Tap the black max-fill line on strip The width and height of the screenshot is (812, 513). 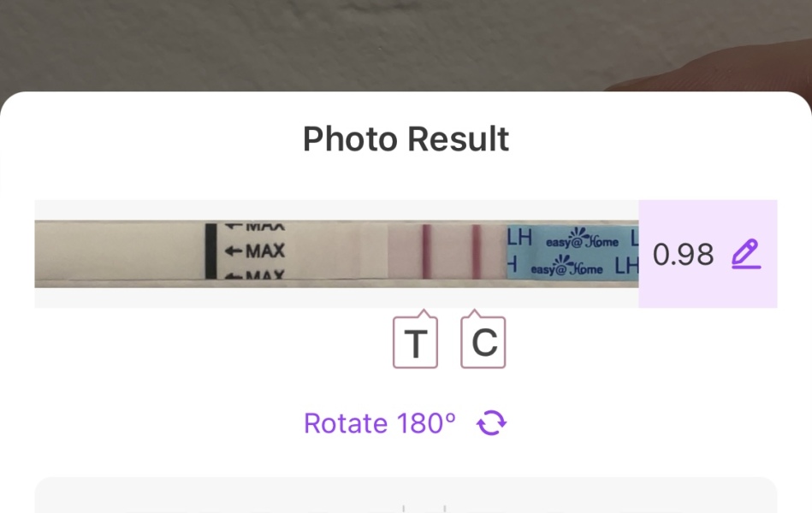pyautogui.click(x=210, y=251)
